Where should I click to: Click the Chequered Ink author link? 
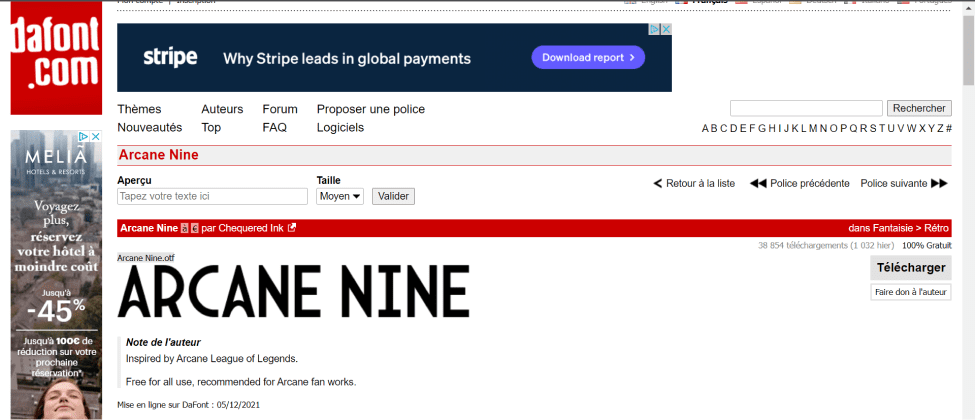click(251, 228)
